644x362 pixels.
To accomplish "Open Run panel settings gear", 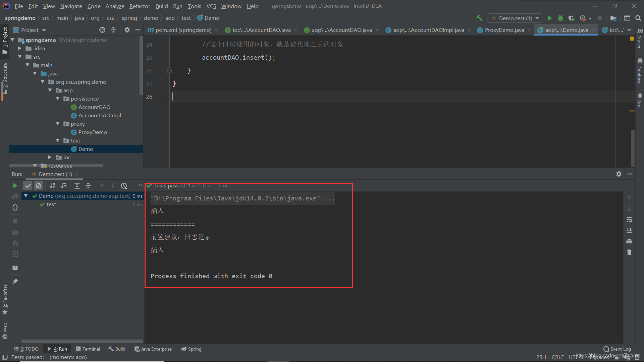I will [x=619, y=174].
